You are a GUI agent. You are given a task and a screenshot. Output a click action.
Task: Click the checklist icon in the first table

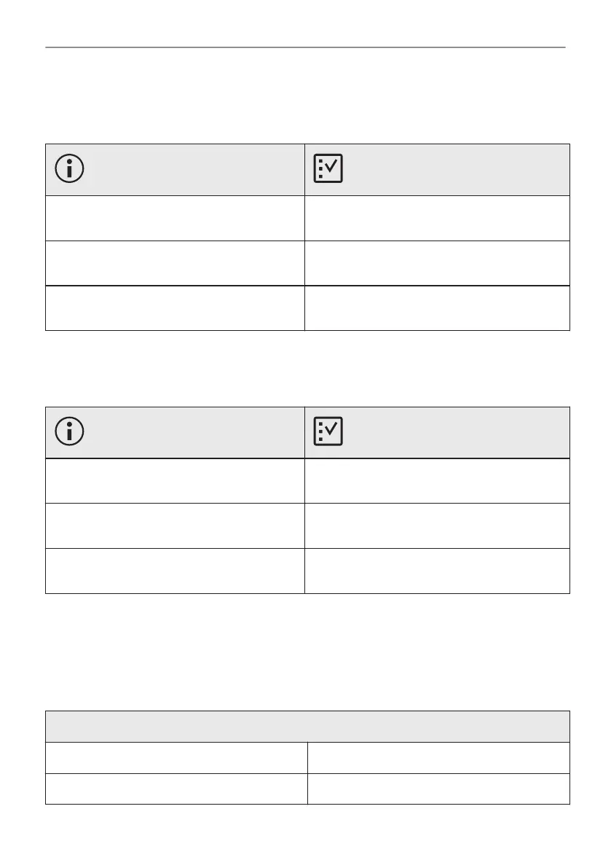coord(328,169)
